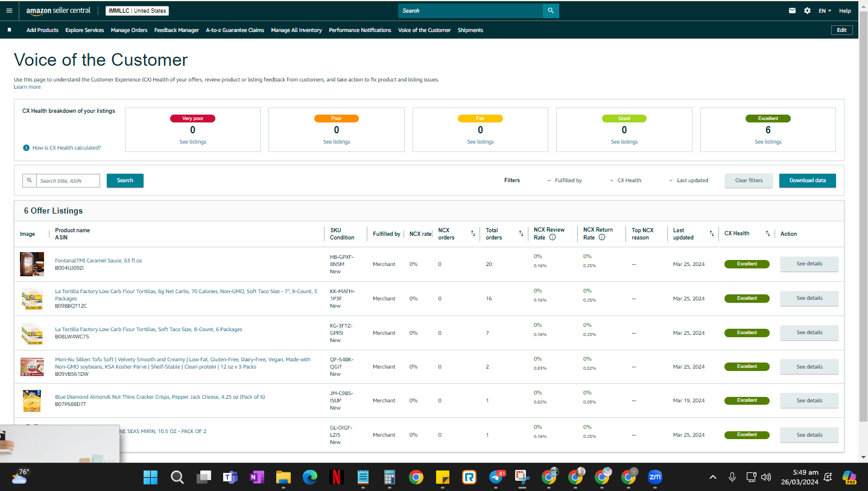Open Fontana Caramel Sauce product link
Screen dimensions: 868x491
pyautogui.click(x=98, y=261)
